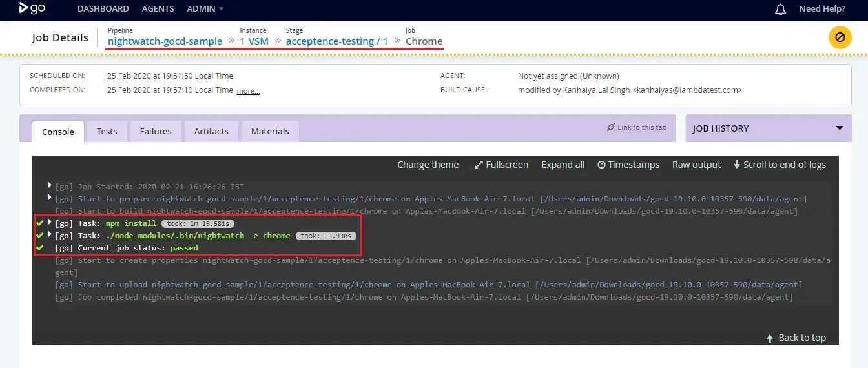Click 'Start to upload' log line
This screenshot has width=868, height=368.
point(429,285)
